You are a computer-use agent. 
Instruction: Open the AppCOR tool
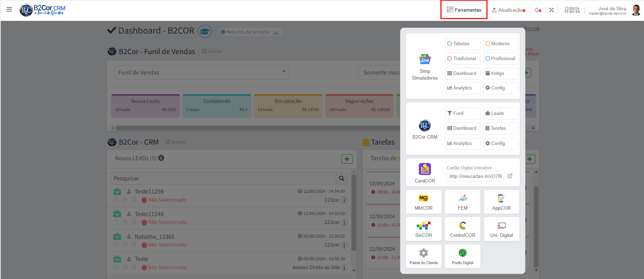pyautogui.click(x=501, y=202)
